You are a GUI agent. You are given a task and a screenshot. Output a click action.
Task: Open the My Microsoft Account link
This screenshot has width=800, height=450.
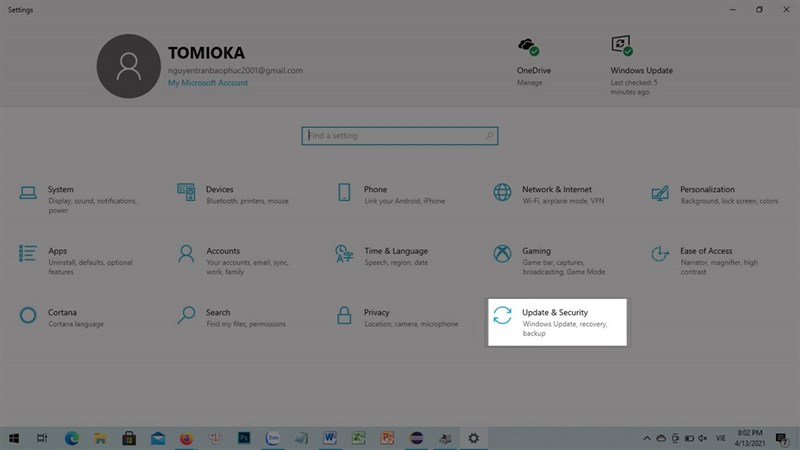click(x=208, y=83)
